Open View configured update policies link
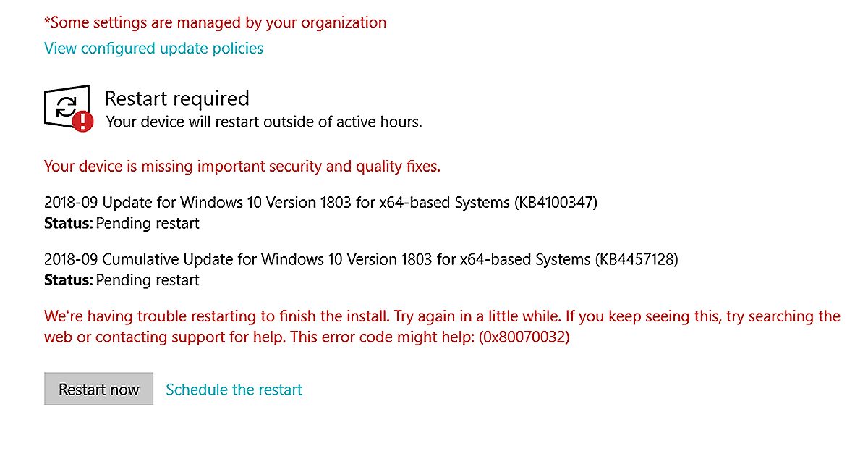The height and width of the screenshot is (454, 868). point(153,49)
